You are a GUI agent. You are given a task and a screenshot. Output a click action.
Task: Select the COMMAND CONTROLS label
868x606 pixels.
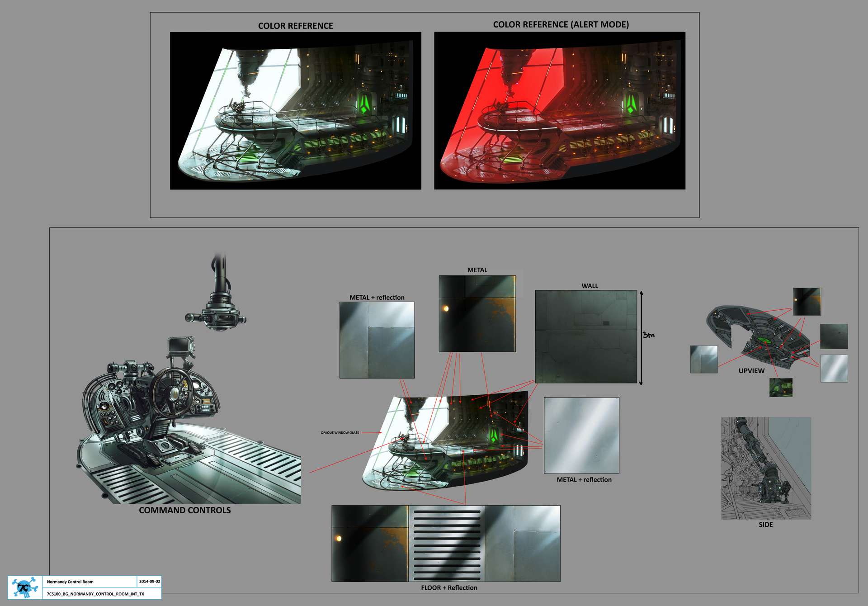click(184, 510)
